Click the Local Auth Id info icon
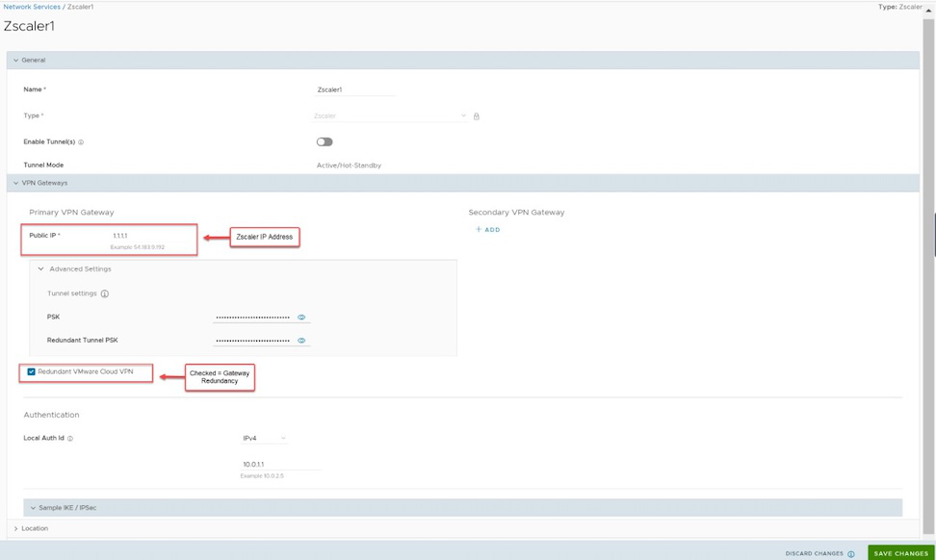Image resolution: width=936 pixels, height=560 pixels. tap(70, 439)
